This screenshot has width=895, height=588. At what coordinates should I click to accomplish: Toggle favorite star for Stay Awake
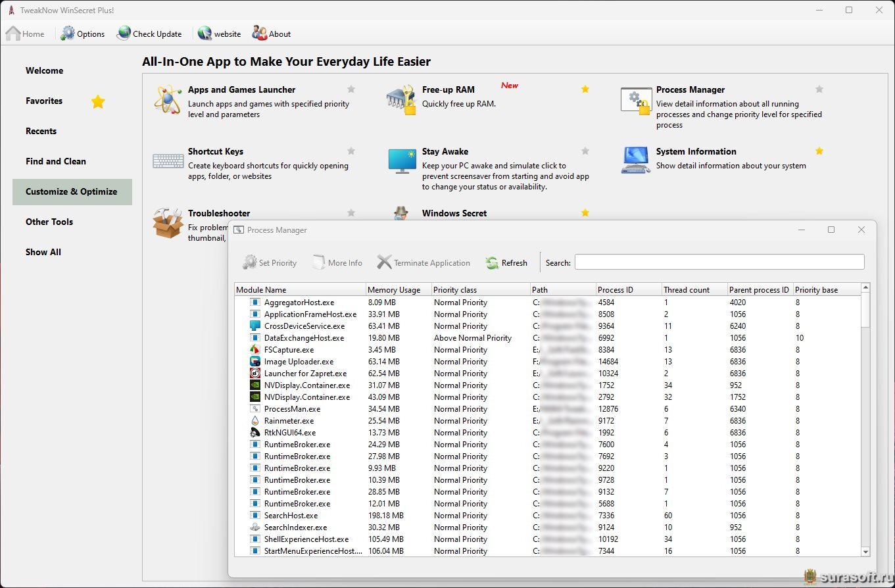[x=585, y=151]
